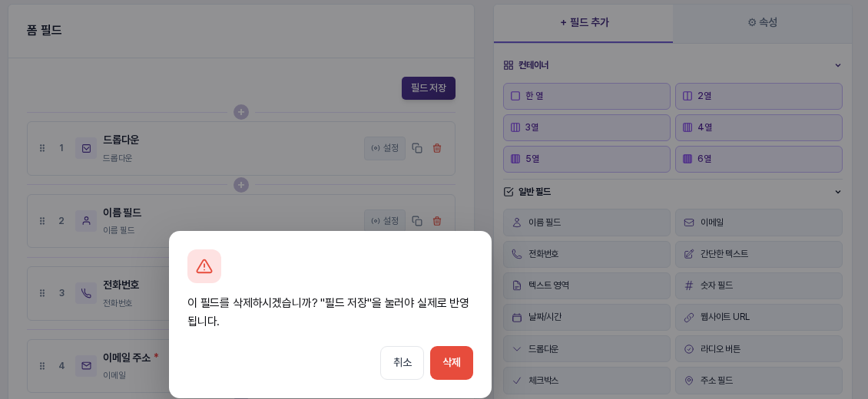
Task: Confirm deletion with the red 삭제 button
Action: tap(451, 362)
